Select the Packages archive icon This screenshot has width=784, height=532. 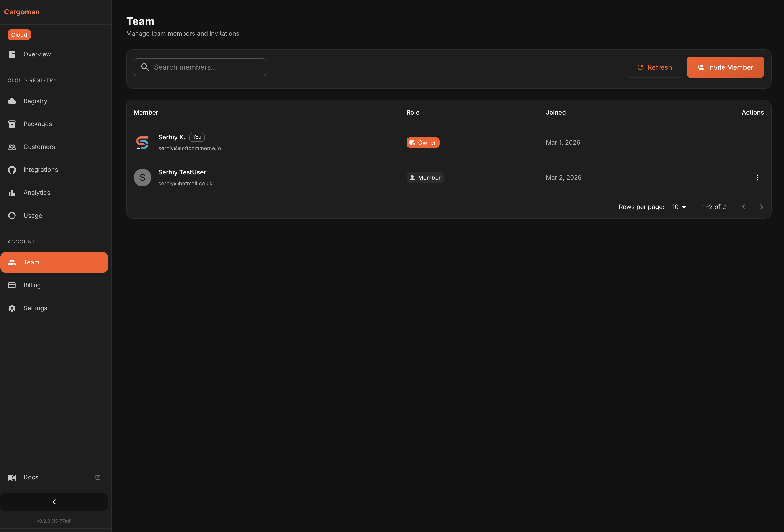point(12,124)
